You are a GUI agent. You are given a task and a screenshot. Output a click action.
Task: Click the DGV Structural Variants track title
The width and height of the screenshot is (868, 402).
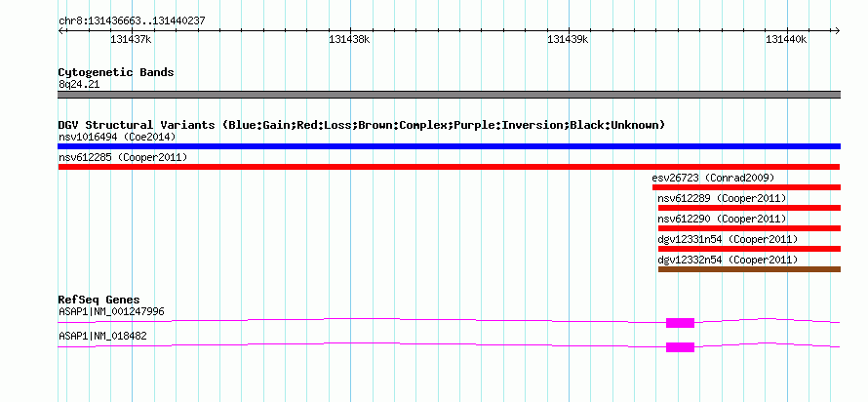(x=362, y=125)
